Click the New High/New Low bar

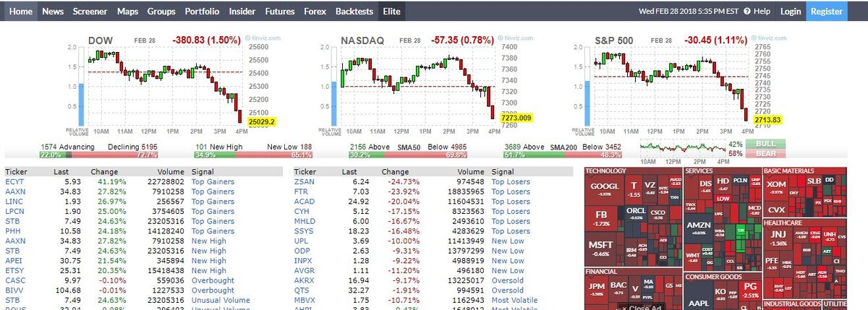pyautogui.click(x=253, y=155)
